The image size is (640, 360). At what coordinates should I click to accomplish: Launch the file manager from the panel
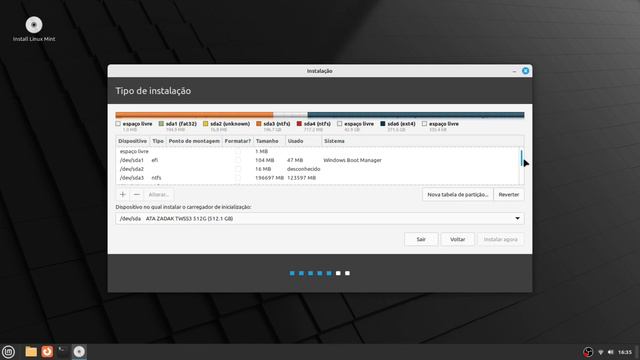(x=31, y=351)
